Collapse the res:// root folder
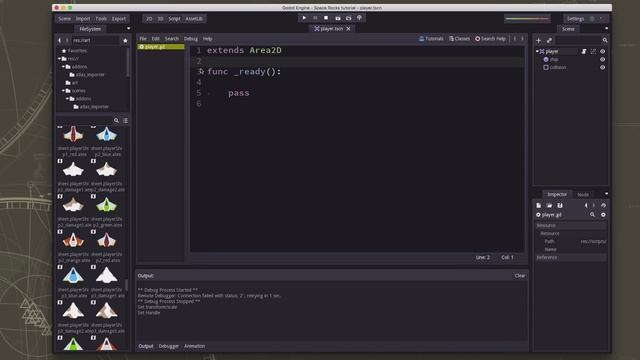Viewport: 640px width, 360px height. (60, 59)
